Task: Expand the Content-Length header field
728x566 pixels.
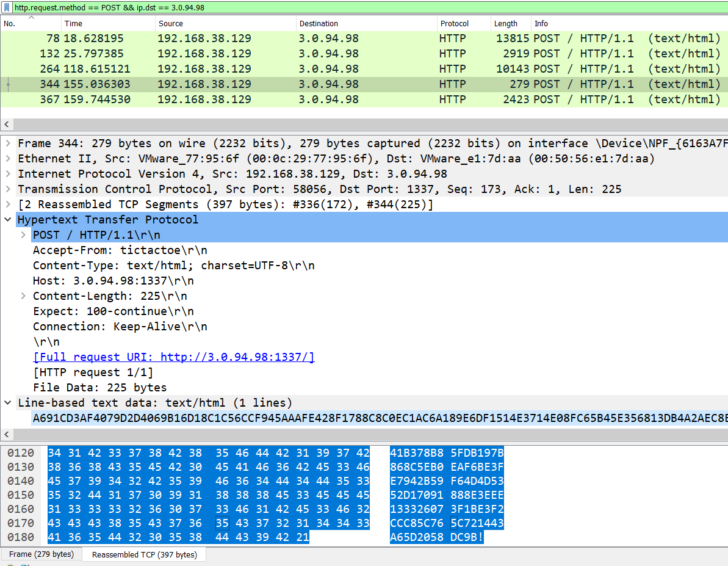Action: coord(23,296)
